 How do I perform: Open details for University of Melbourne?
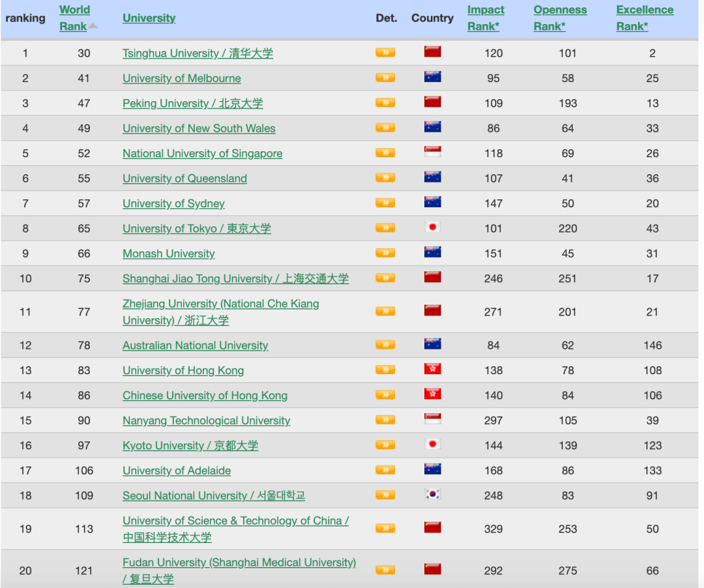[385, 78]
